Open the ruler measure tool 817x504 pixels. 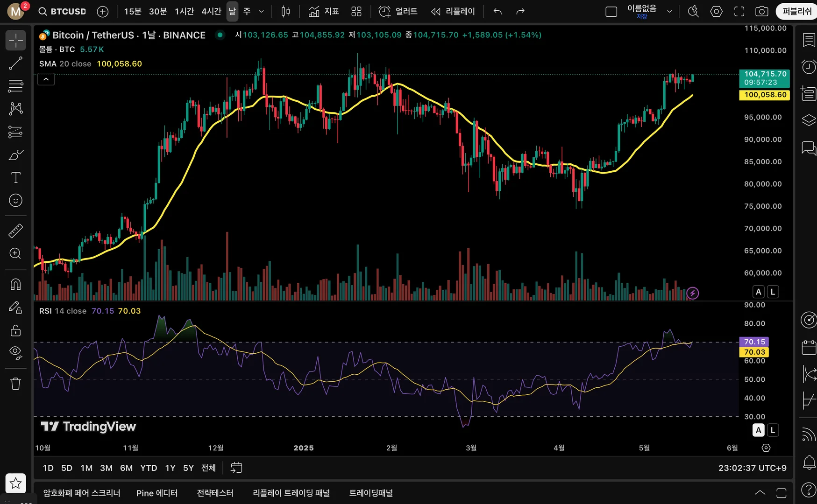15,231
